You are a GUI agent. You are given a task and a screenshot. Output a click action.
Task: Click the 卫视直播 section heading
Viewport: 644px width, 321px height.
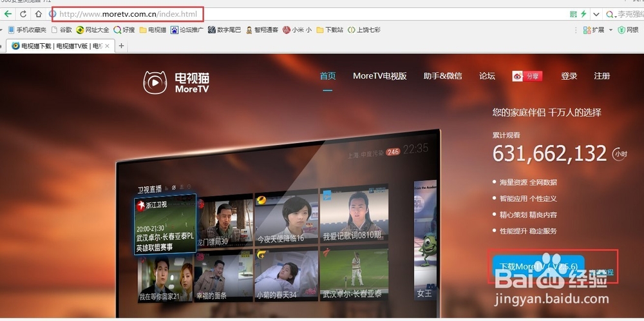(x=149, y=190)
